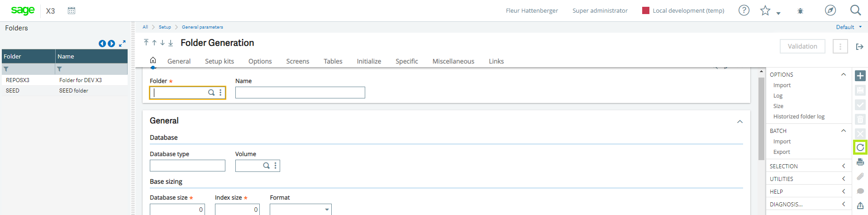Collapse the BATCH panel section
The height and width of the screenshot is (215, 868).
[844, 131]
